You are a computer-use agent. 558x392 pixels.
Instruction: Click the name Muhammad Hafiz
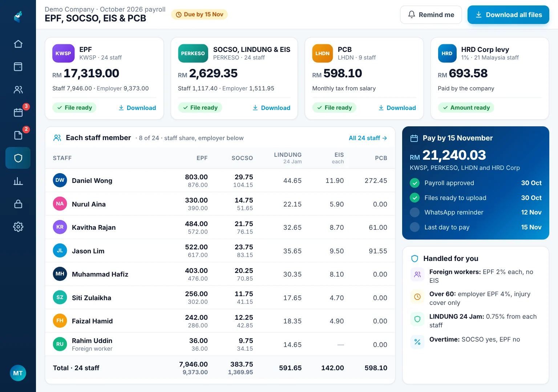pos(100,274)
